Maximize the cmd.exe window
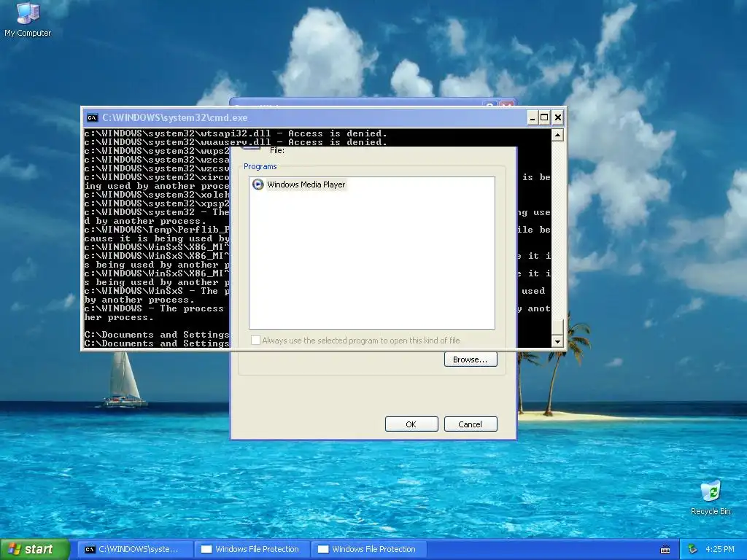747x560 pixels. (544, 117)
